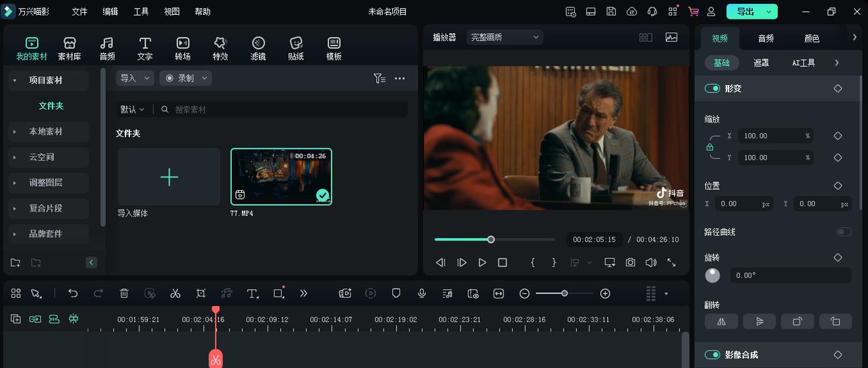Click the delete trash icon

tap(124, 293)
